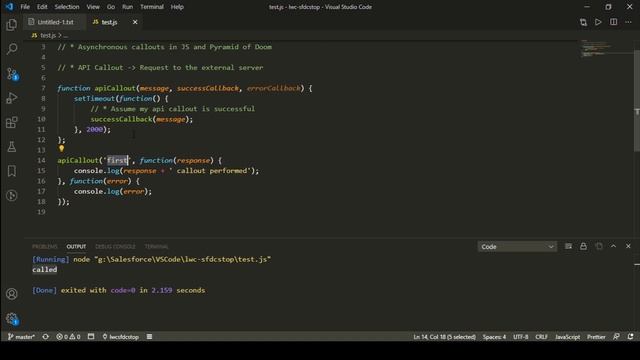Image resolution: width=640 pixels, height=360 pixels.
Task: Click line number 14 in gutter
Action: 41,160
